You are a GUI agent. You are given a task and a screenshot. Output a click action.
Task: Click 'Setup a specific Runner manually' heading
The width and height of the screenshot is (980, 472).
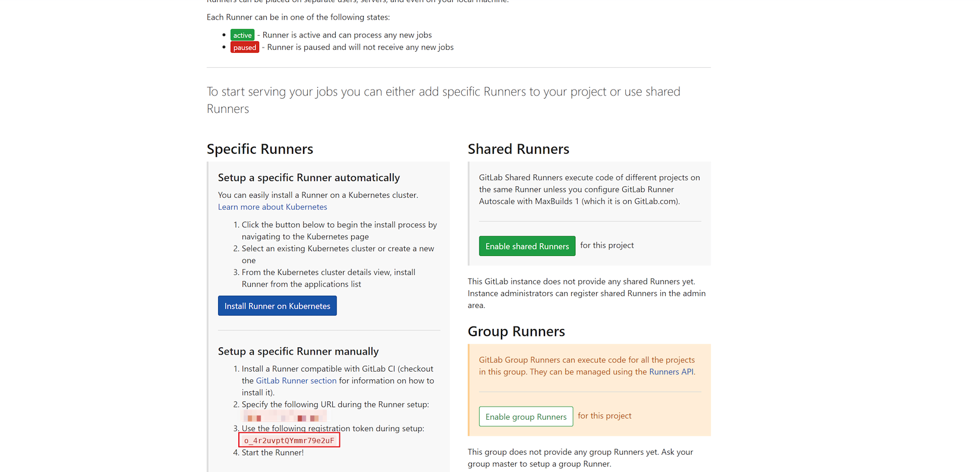point(298,351)
